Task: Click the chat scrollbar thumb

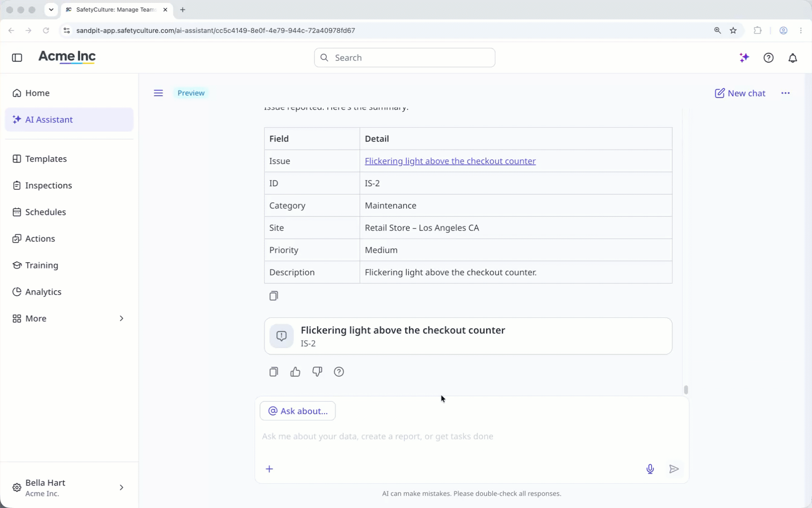Action: [686, 389]
